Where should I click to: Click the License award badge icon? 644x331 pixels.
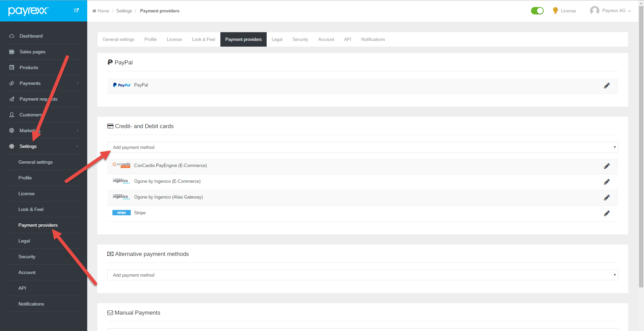(x=555, y=11)
